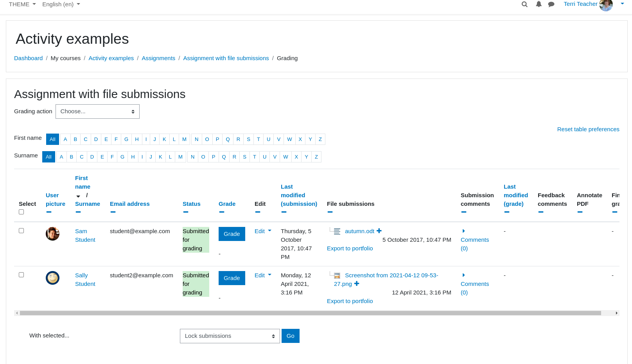Filter Surname by letter T
The width and height of the screenshot is (632, 364).
[255, 157]
